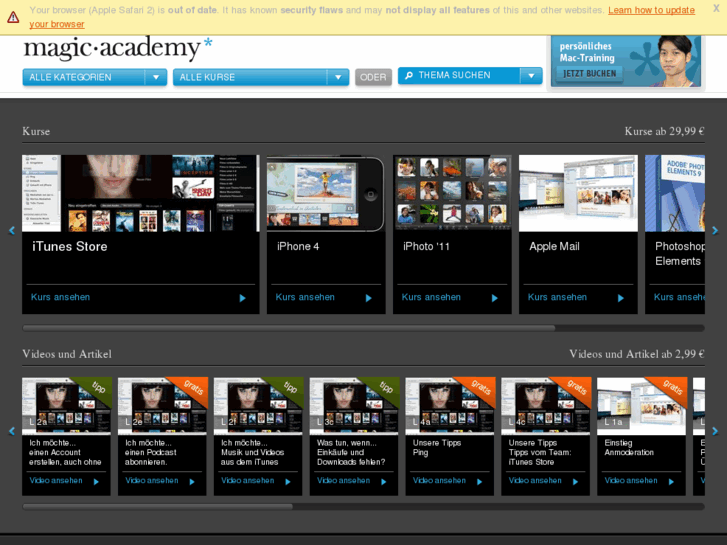The image size is (727, 545).
Task: Open the THEMA SUCHEN dropdown arrow
Action: (x=531, y=75)
